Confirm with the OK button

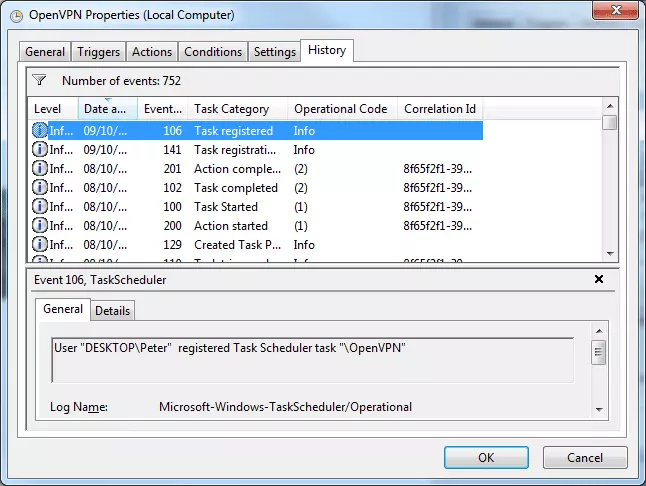[x=486, y=458]
